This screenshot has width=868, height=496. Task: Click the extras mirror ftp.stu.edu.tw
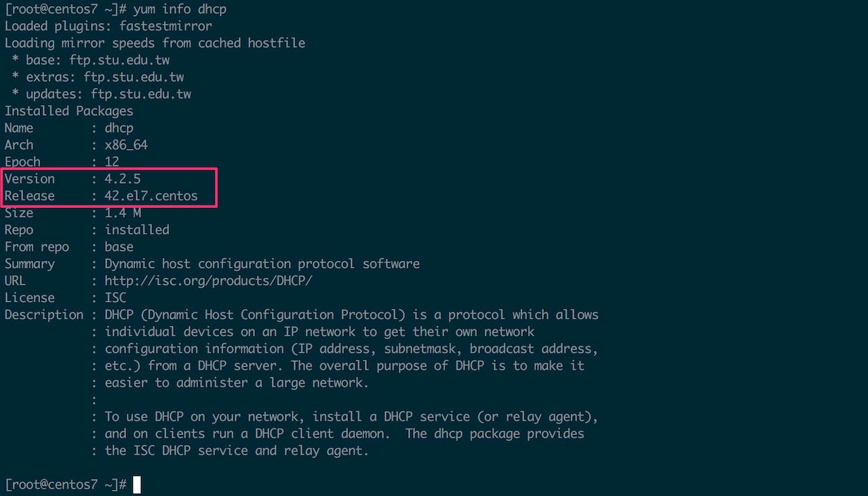pyautogui.click(x=134, y=77)
